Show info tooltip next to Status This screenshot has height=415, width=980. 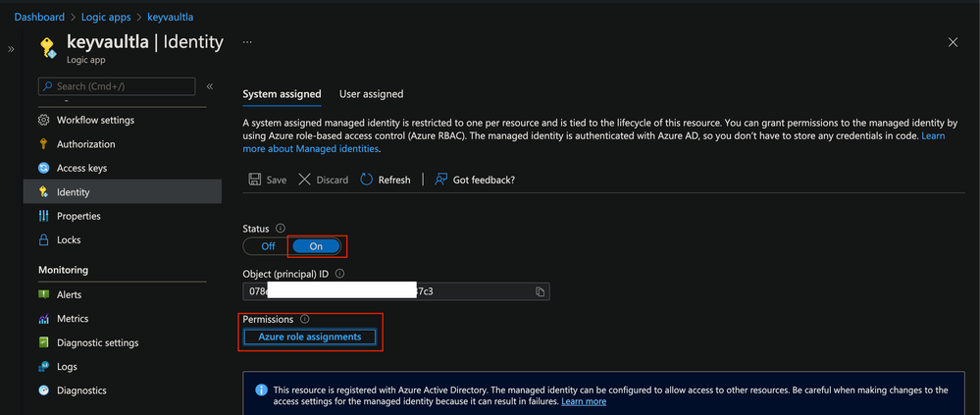tap(281, 229)
